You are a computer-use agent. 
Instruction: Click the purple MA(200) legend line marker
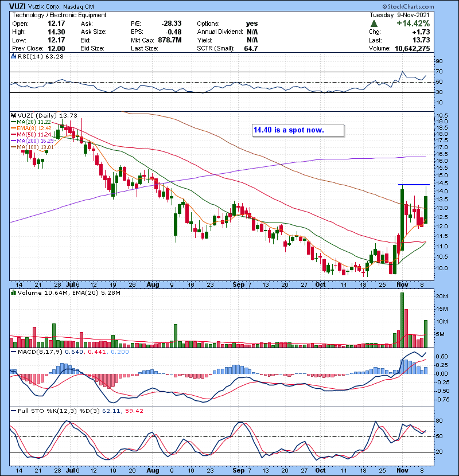click(13, 141)
